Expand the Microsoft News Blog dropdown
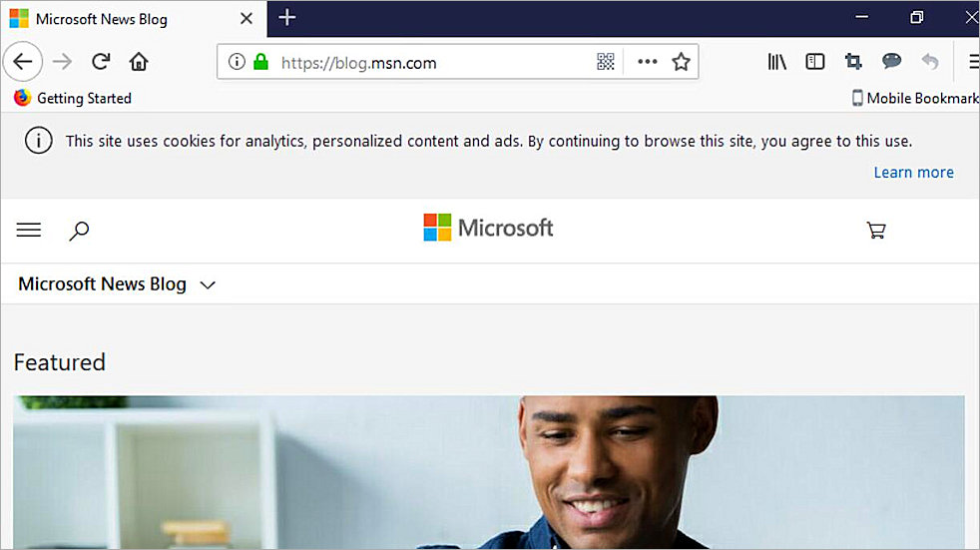The width and height of the screenshot is (980, 550). pyautogui.click(x=208, y=285)
